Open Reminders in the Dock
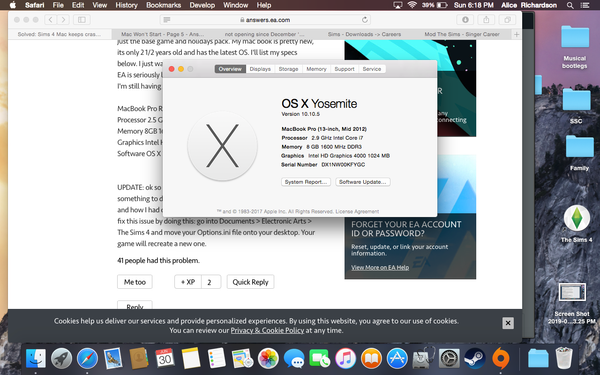 tap(216, 359)
